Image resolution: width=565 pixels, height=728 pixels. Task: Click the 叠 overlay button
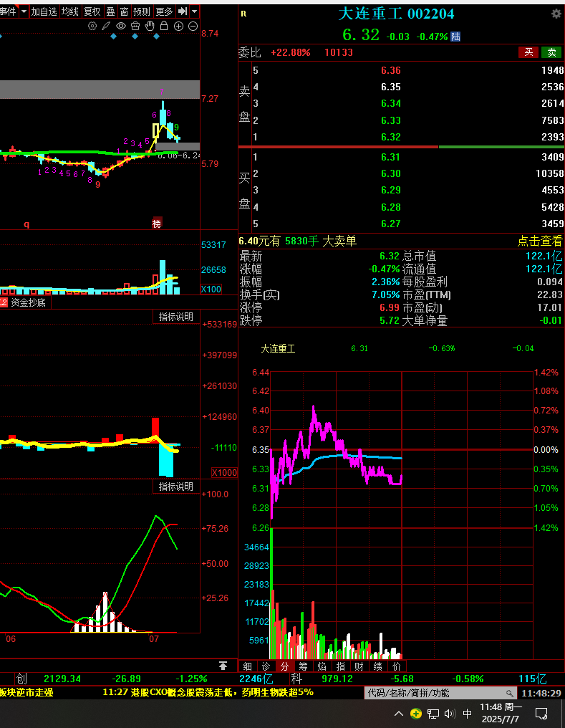click(x=110, y=11)
